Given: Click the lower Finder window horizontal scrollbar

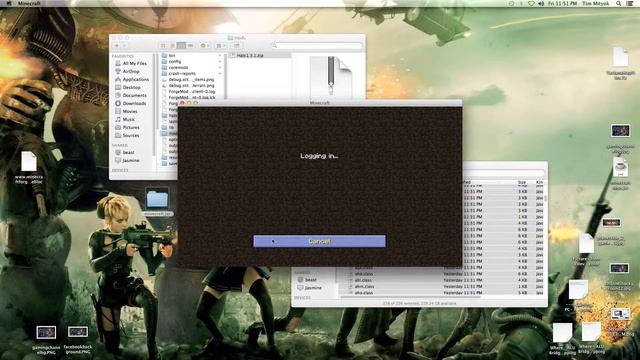Looking at the screenshot, I should tap(410, 297).
